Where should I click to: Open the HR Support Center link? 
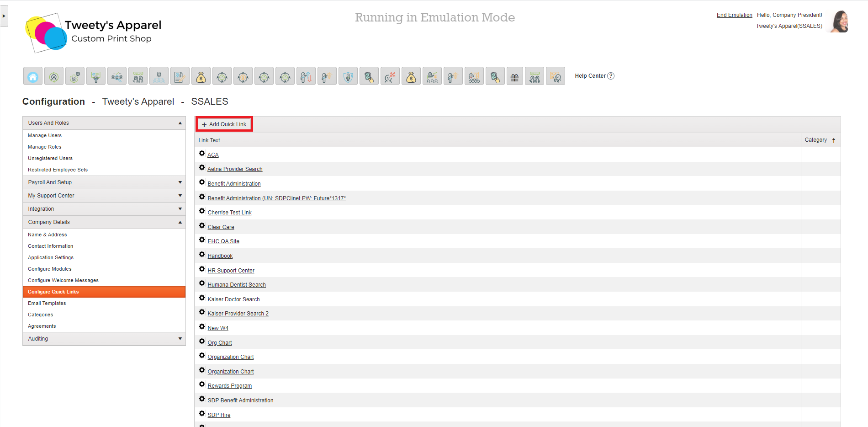click(231, 271)
